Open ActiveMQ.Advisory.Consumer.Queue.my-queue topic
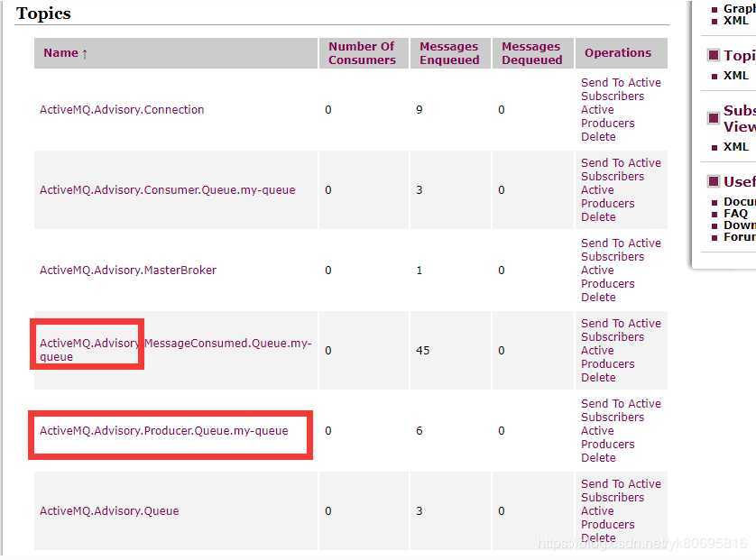This screenshot has width=756, height=560. pos(167,190)
